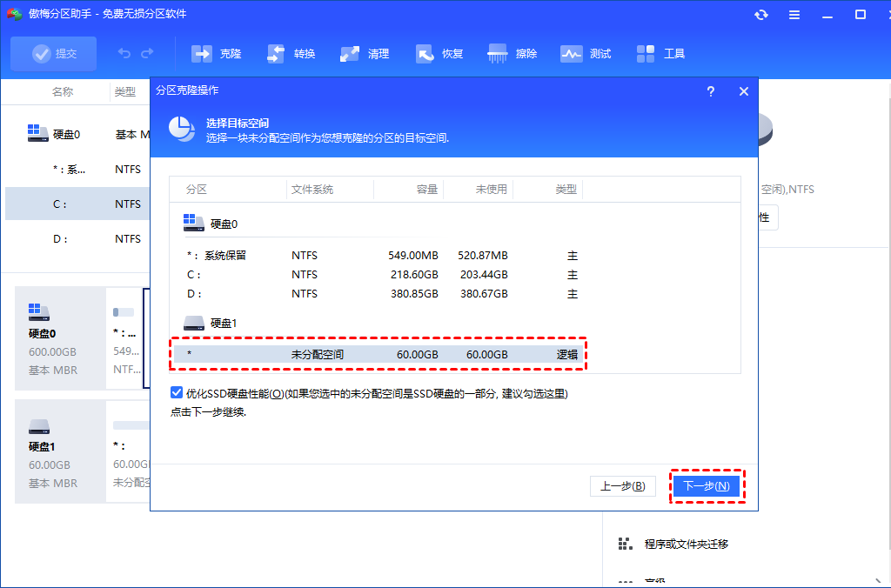Click 硬盘0 600.00GB disk map block
This screenshot has height=588, width=891.
[60, 338]
